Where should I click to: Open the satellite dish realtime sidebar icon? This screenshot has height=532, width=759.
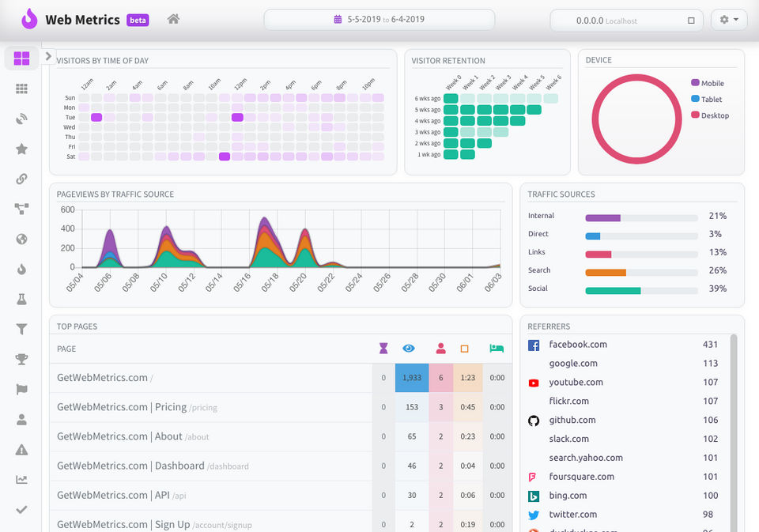coord(22,119)
